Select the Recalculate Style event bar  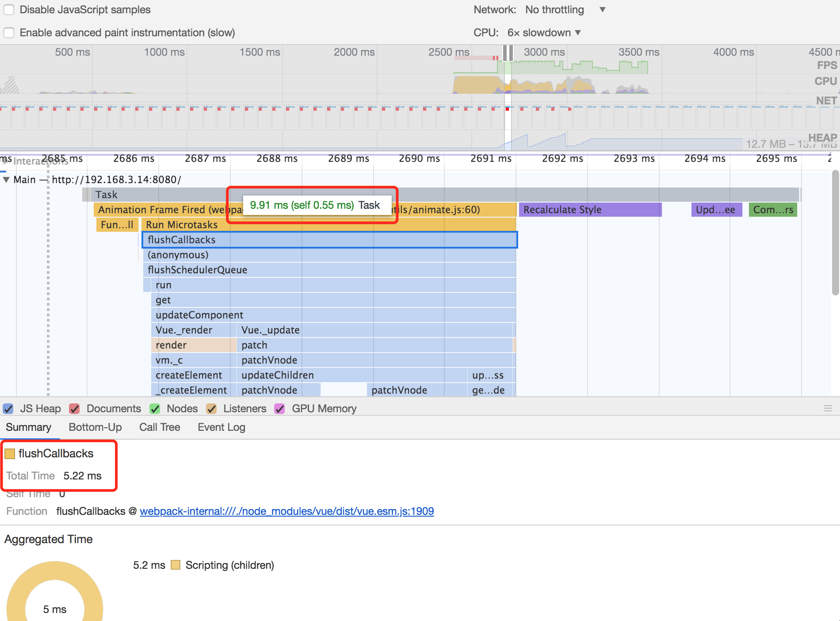(590, 210)
